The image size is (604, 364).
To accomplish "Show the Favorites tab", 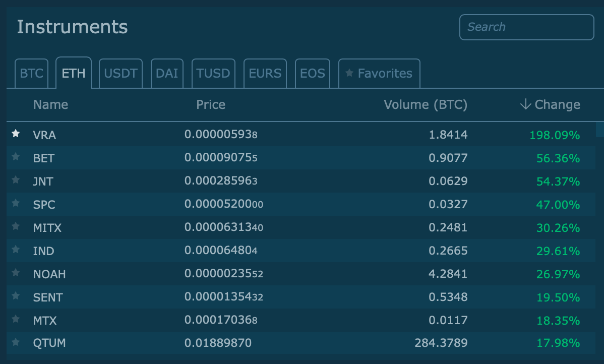I will (379, 74).
